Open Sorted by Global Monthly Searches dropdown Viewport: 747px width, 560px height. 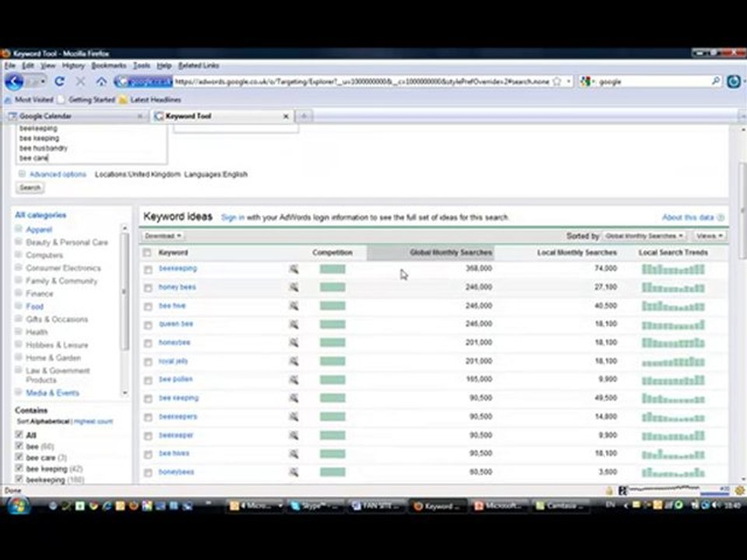coord(644,236)
